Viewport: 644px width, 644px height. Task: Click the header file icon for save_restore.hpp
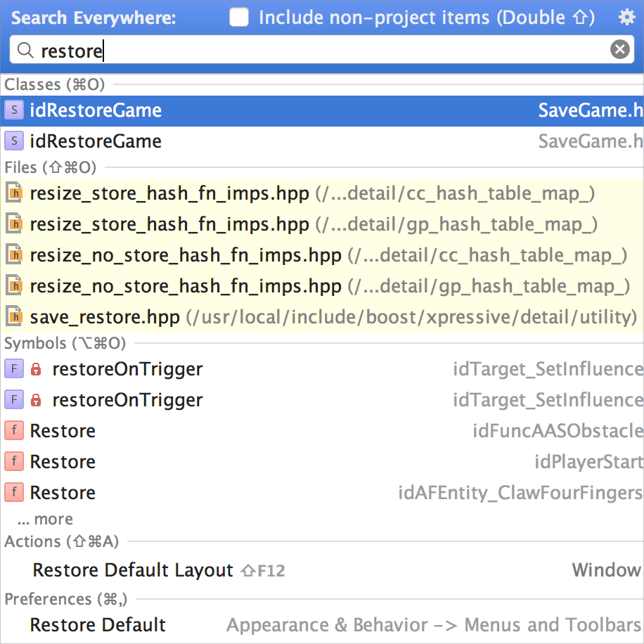pos(14,316)
